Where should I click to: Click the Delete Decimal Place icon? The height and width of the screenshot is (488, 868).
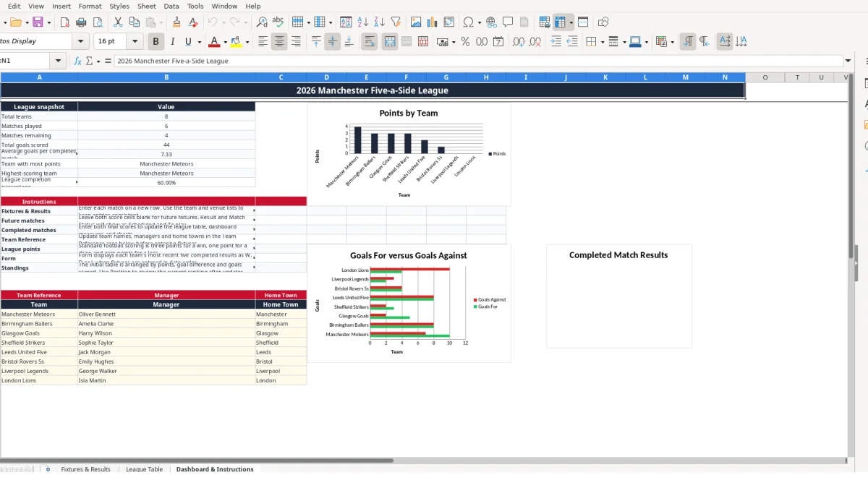pos(535,42)
